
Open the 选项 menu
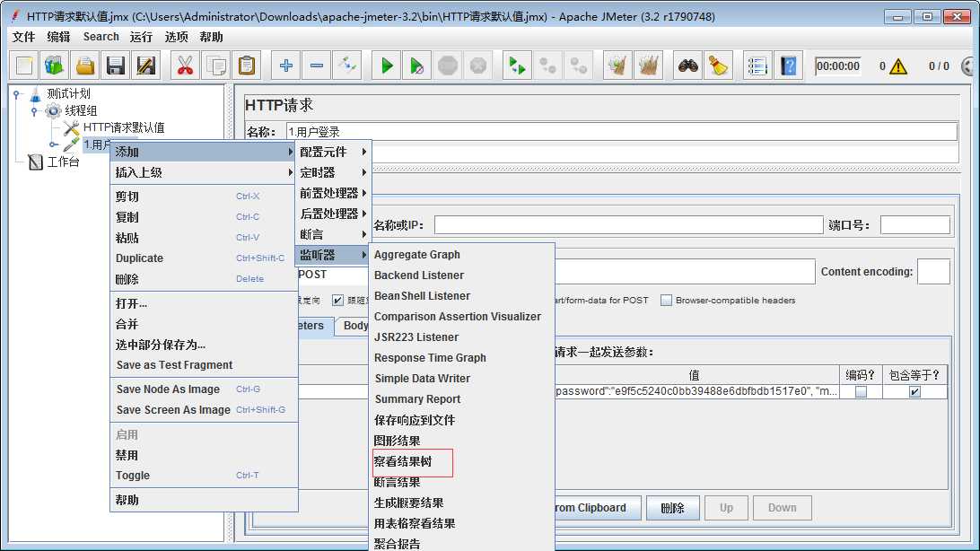pos(176,37)
